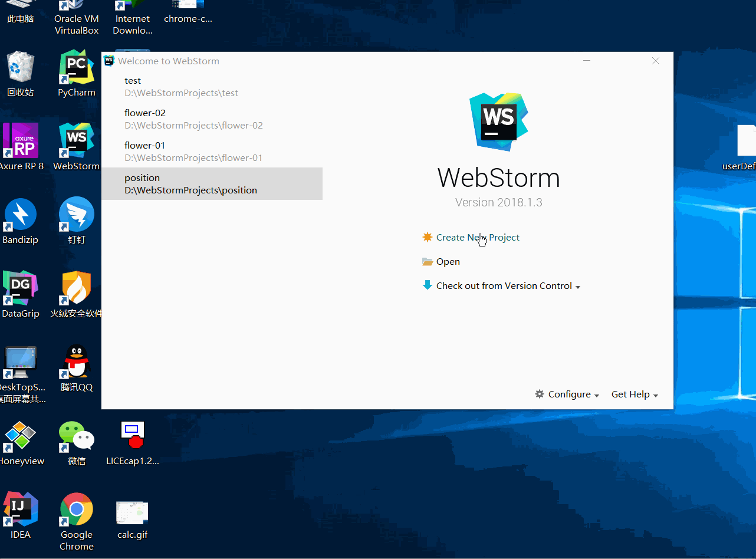
Task: Minimize the Welcome to WebStorm window
Action: pos(587,61)
